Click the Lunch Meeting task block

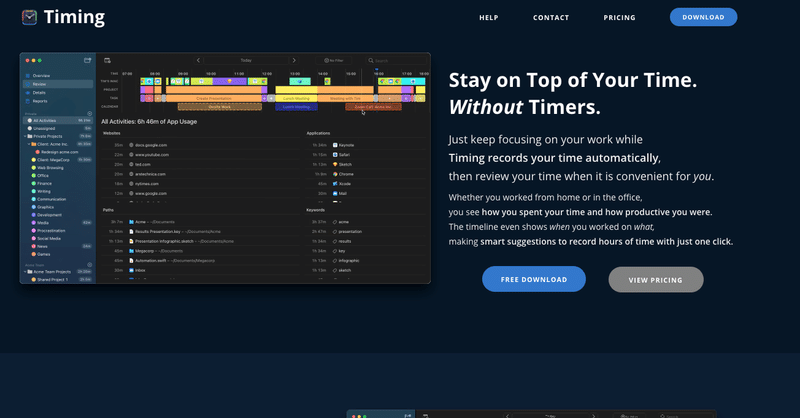[296, 98]
